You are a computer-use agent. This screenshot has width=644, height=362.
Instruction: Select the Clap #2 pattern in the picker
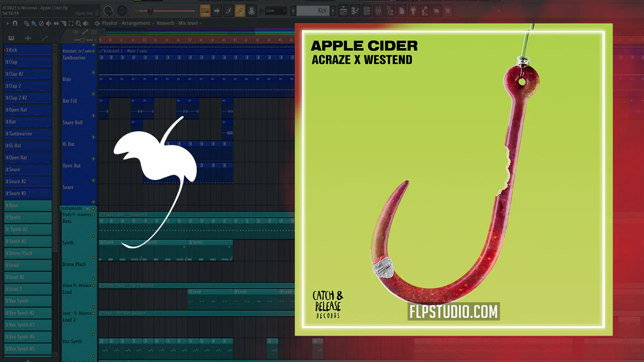click(x=28, y=74)
